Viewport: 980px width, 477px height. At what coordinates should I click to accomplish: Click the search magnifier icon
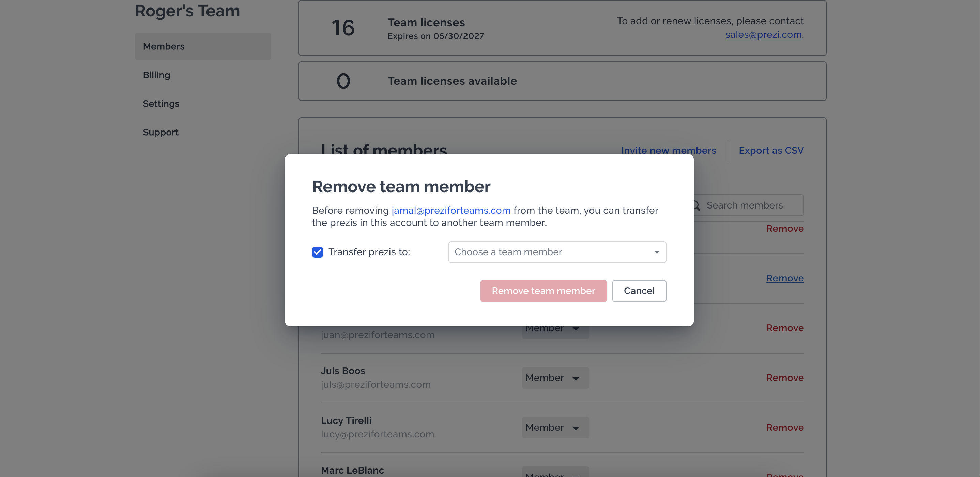[x=696, y=205]
